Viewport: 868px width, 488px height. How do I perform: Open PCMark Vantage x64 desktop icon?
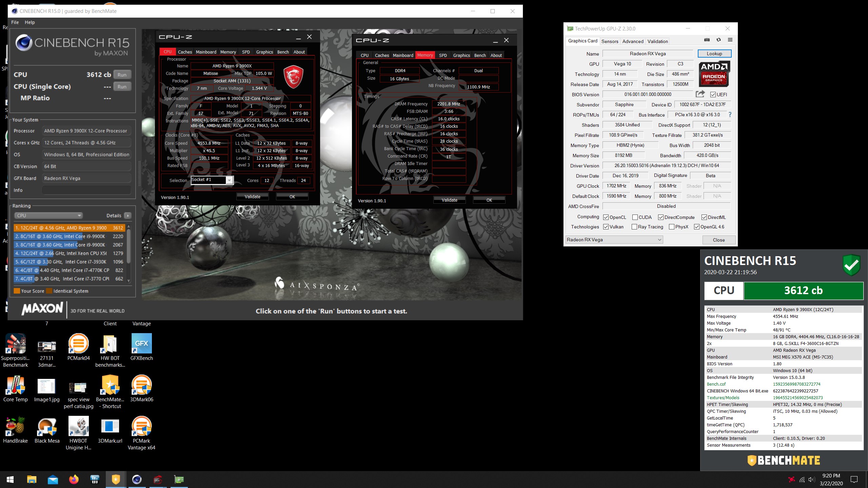(142, 433)
